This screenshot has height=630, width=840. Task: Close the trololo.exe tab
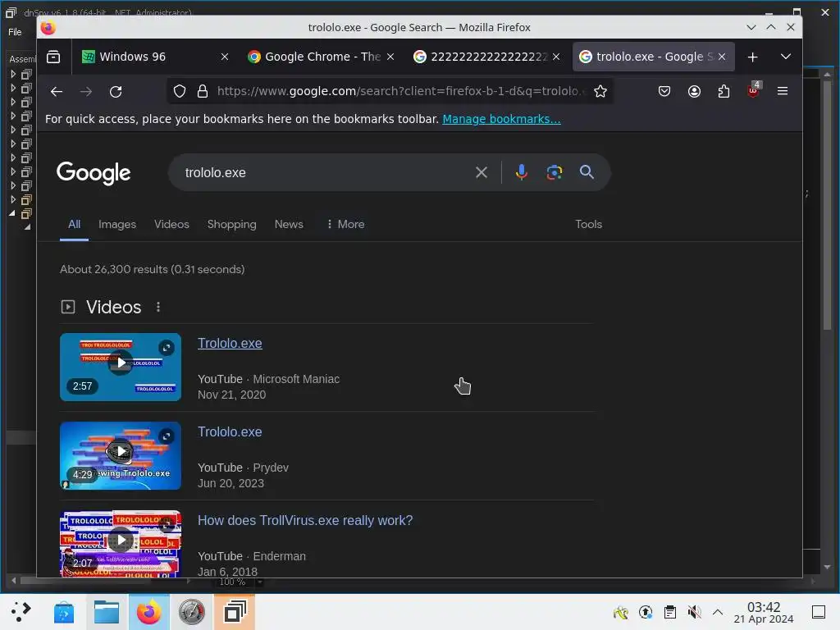click(x=722, y=57)
